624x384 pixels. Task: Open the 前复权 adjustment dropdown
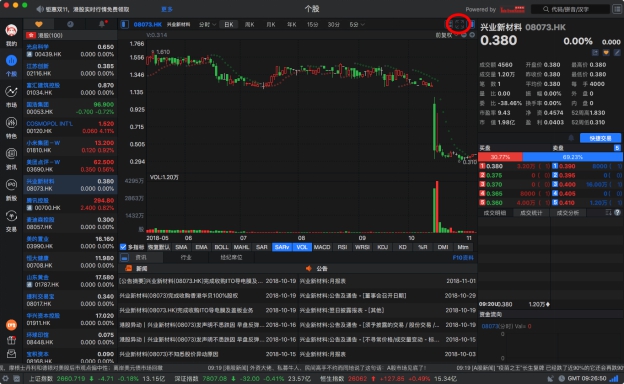coord(447,35)
